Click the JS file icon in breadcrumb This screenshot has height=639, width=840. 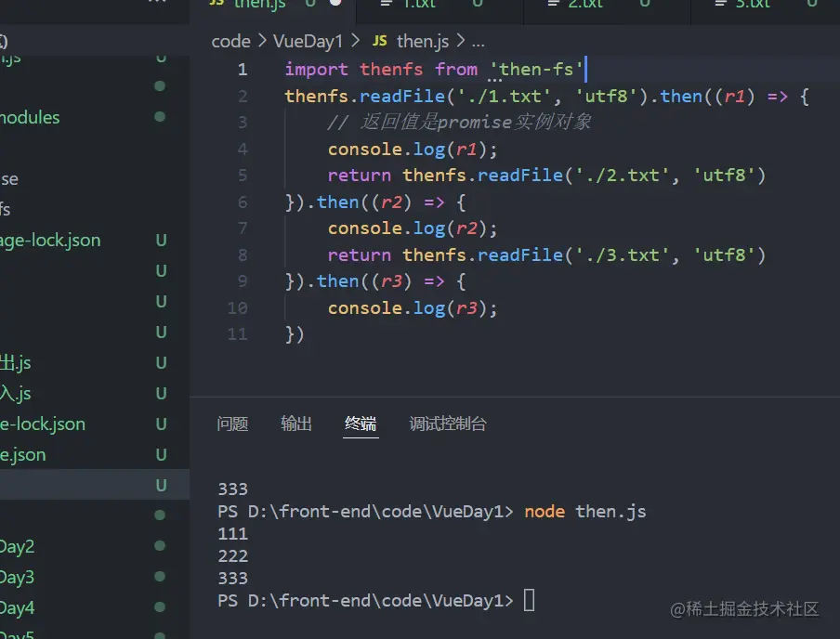[x=379, y=41]
